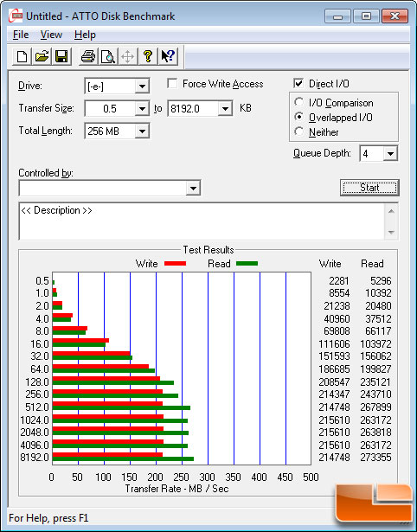Click the Write results column header
417x532 pixels.
[330, 264]
